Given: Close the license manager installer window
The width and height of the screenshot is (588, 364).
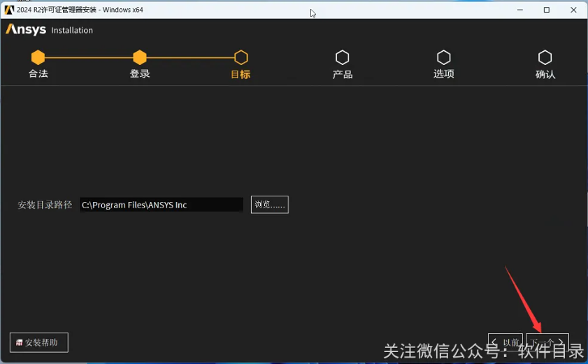Looking at the screenshot, I should [573, 10].
